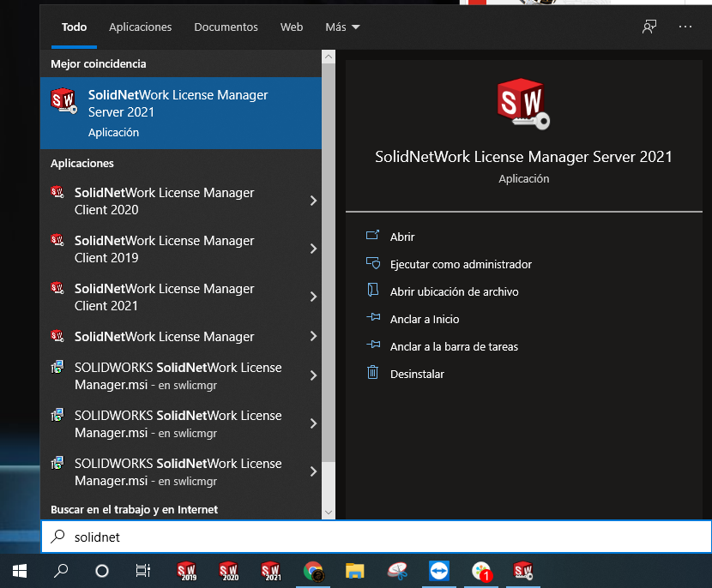Image resolution: width=712 pixels, height=588 pixels.
Task: Open SolidNetWork License Manager taskbar icon
Action: (523, 571)
